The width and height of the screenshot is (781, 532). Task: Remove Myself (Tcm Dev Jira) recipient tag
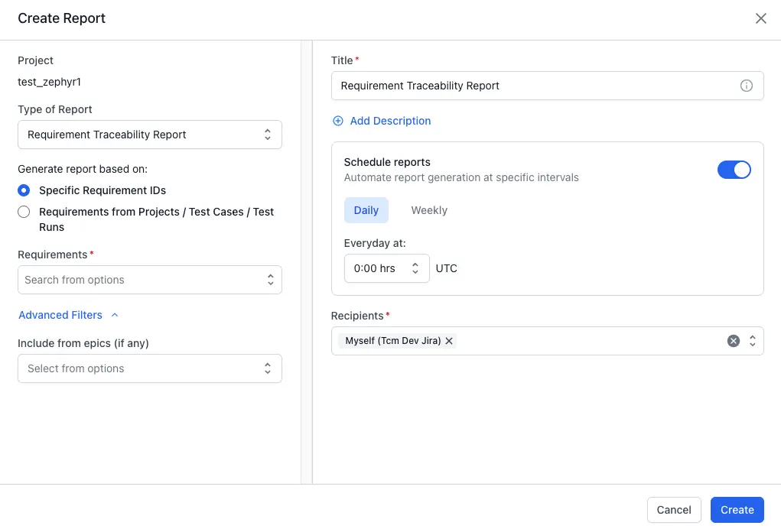(449, 341)
